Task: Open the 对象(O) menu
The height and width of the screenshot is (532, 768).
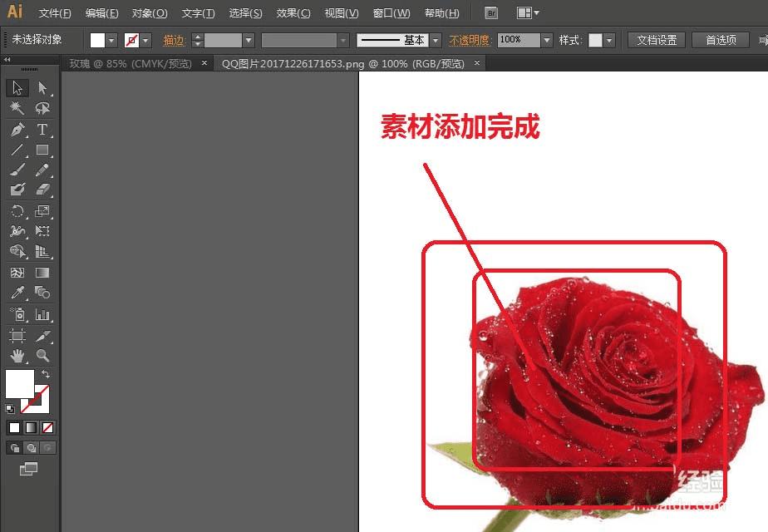Action: click(x=150, y=13)
